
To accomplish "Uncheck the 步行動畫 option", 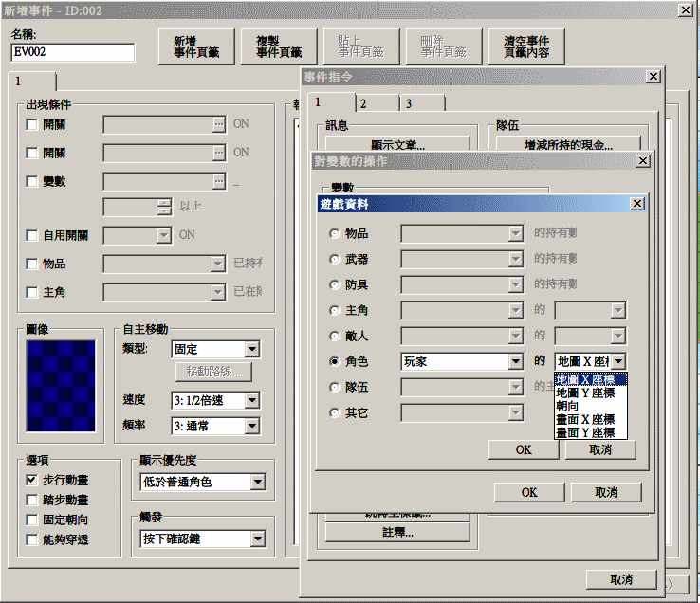I will click(x=31, y=480).
